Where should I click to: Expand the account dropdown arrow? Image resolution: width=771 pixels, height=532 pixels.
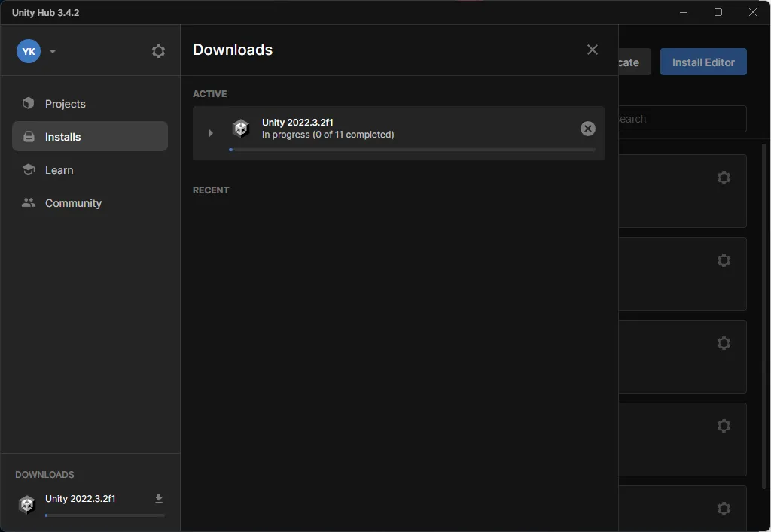[x=53, y=51]
